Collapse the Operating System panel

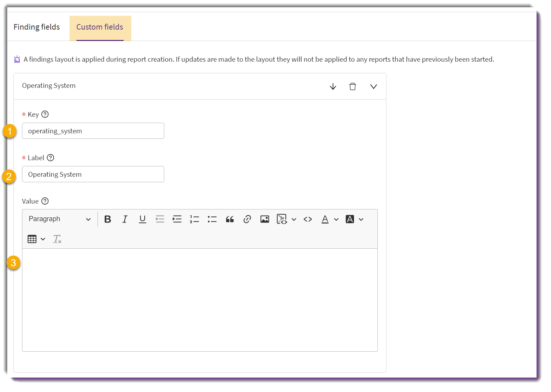(374, 86)
